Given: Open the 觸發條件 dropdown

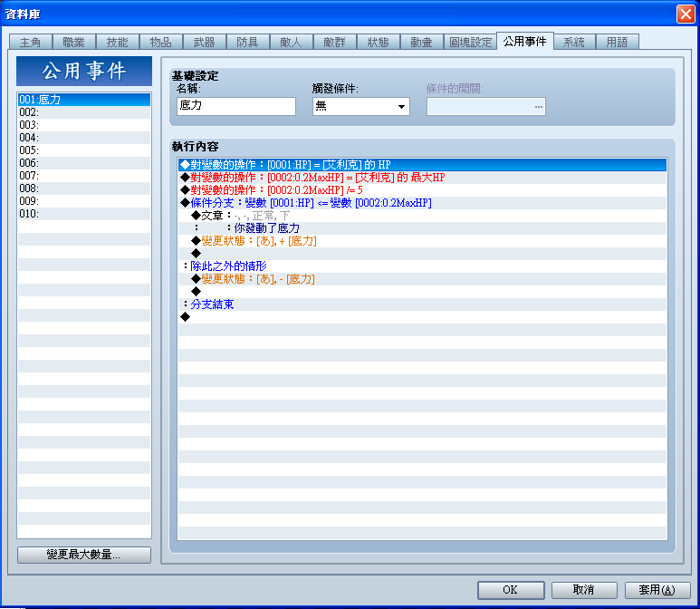Looking at the screenshot, I should tap(361, 106).
